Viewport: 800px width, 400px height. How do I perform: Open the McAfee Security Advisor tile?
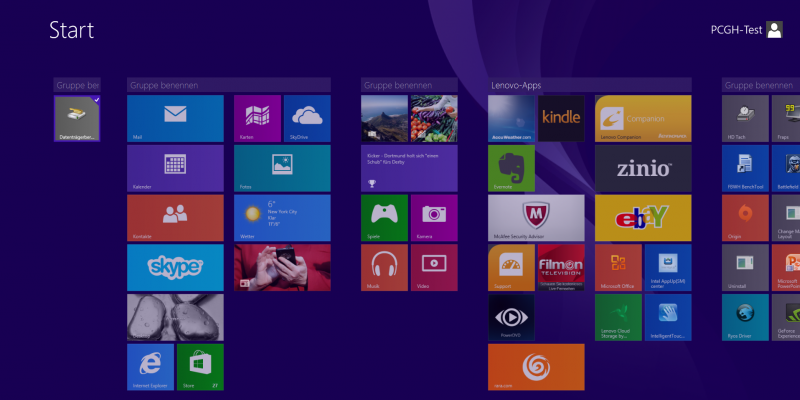pos(536,218)
